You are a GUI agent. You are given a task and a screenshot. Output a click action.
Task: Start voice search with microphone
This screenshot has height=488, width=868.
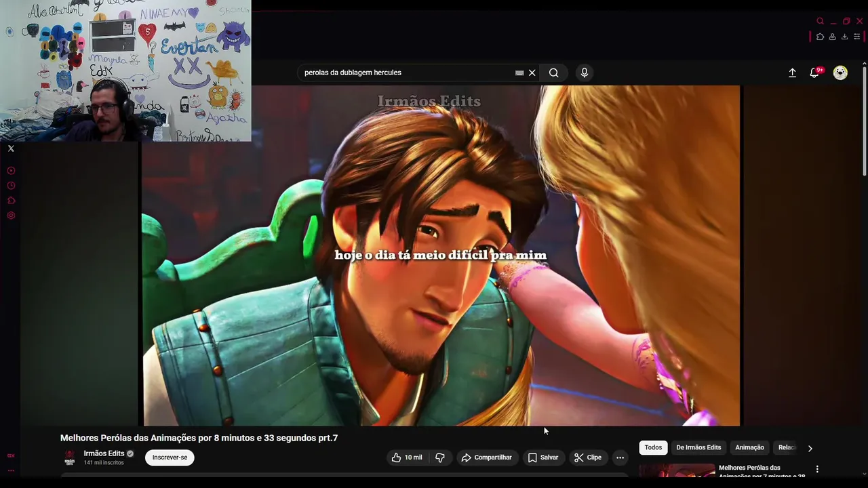[585, 73]
